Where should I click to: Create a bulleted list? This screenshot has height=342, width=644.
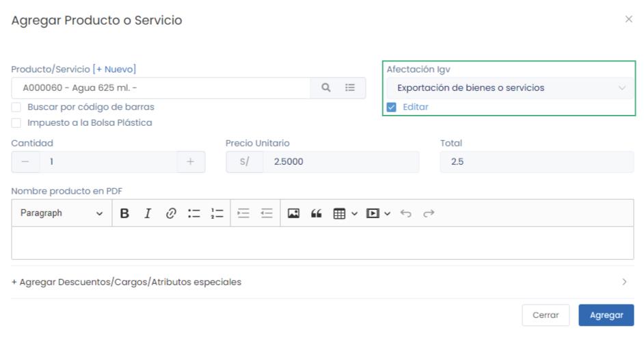194,213
